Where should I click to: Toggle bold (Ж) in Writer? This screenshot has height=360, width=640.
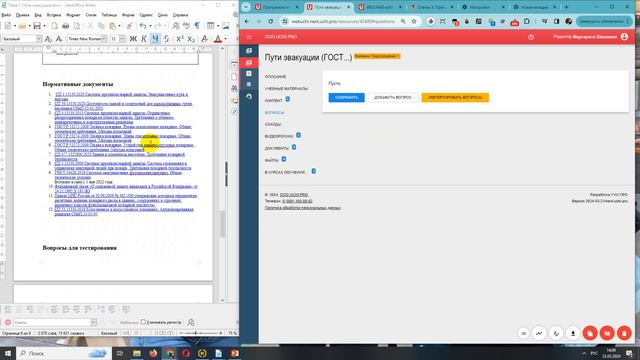133,39
